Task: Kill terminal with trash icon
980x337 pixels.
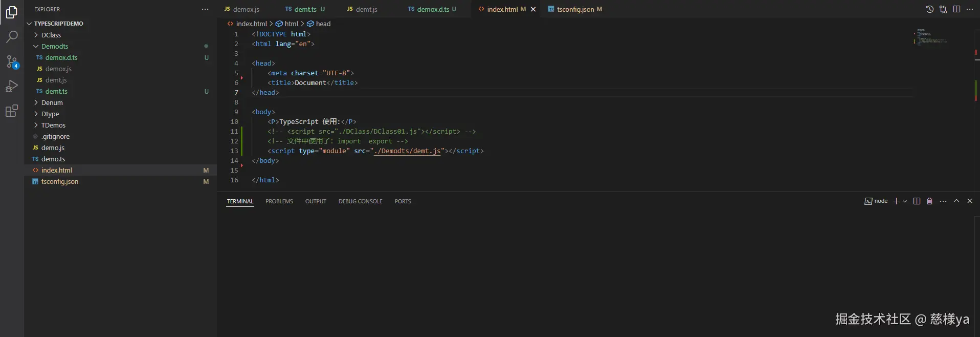Action: point(930,201)
